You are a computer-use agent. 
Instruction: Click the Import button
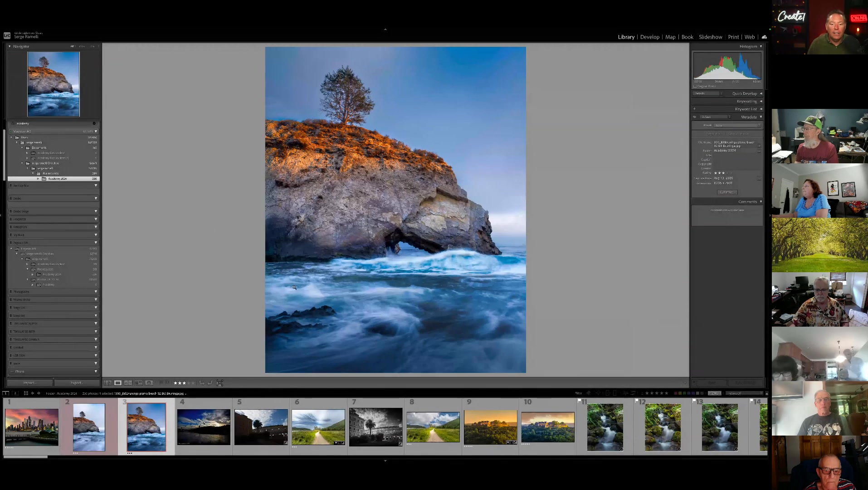pos(29,383)
